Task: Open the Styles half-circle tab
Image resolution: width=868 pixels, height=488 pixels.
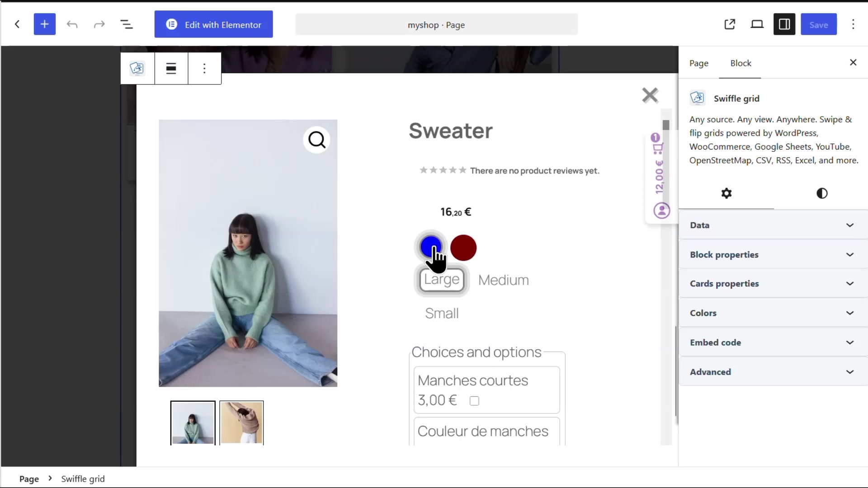Action: (x=822, y=193)
